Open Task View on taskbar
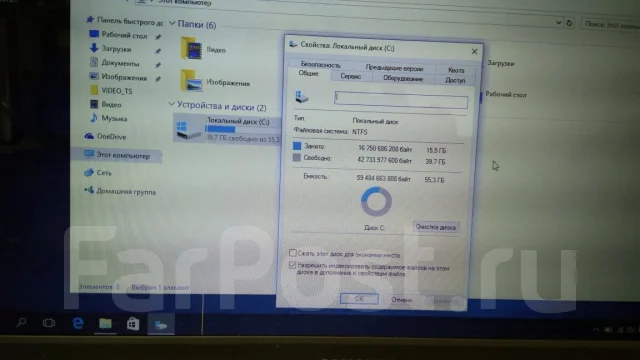 (49, 323)
